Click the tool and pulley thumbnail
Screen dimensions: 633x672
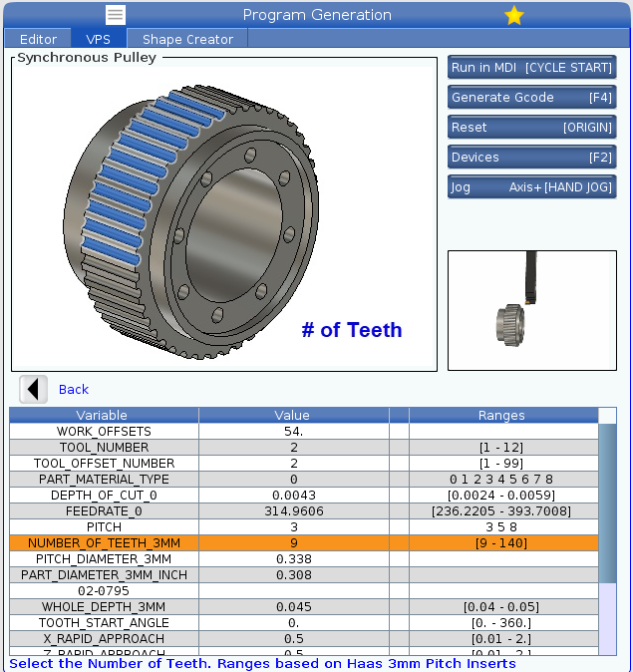[x=532, y=310]
